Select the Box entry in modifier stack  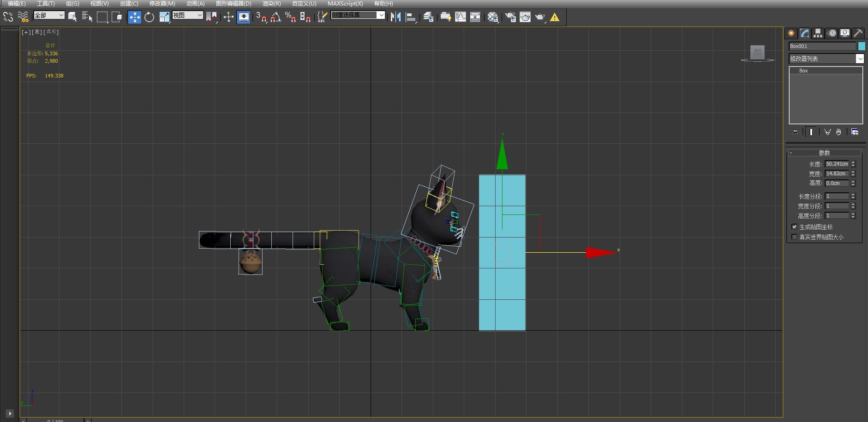click(x=826, y=71)
